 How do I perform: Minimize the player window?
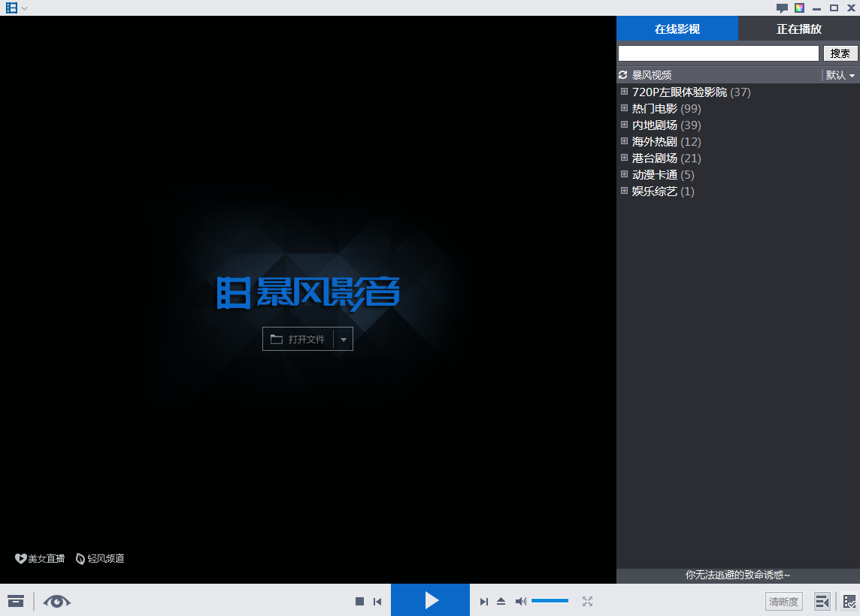tap(816, 8)
